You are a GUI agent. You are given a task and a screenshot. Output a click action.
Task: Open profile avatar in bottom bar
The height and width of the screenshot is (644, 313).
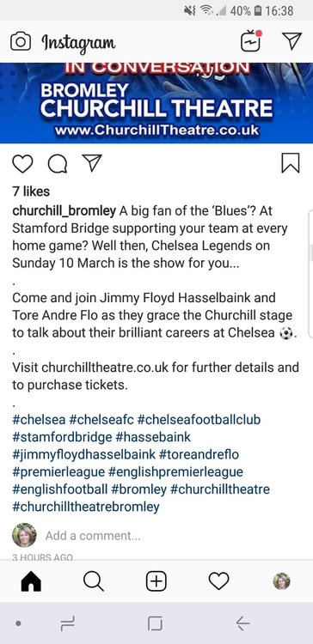pyautogui.click(x=282, y=581)
